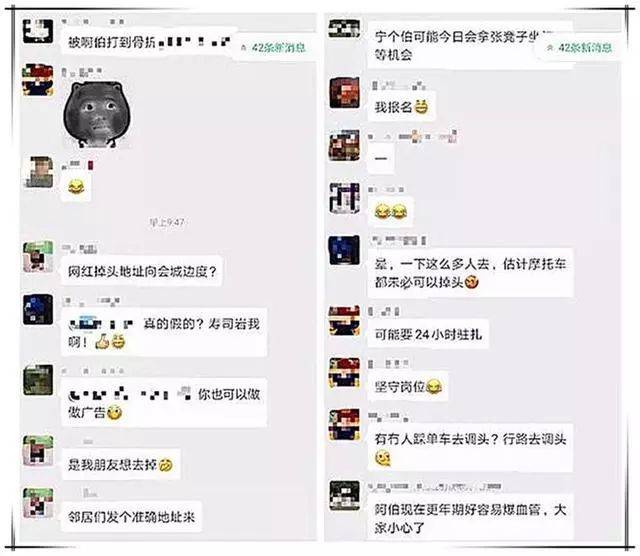This screenshot has height=556, width=640.
Task: Tap the double laughing-emoji message bubble
Action: coord(391,211)
